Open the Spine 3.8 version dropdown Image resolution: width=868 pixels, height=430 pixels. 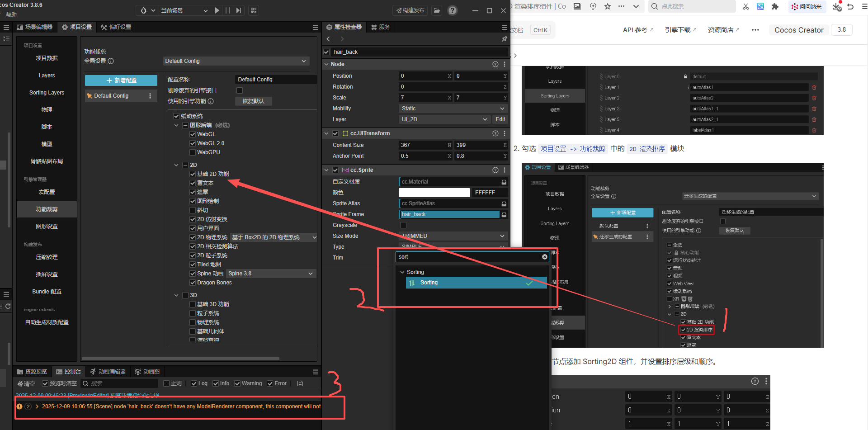[270, 274]
